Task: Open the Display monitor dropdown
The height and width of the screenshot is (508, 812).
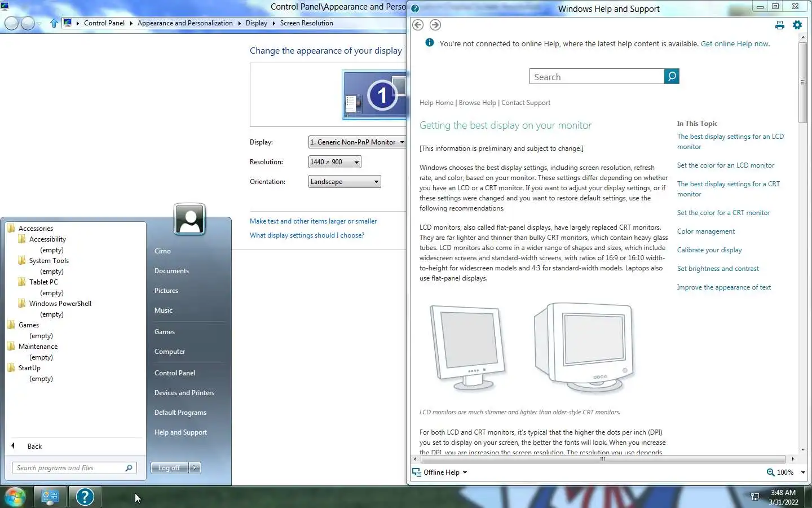Action: pos(358,142)
